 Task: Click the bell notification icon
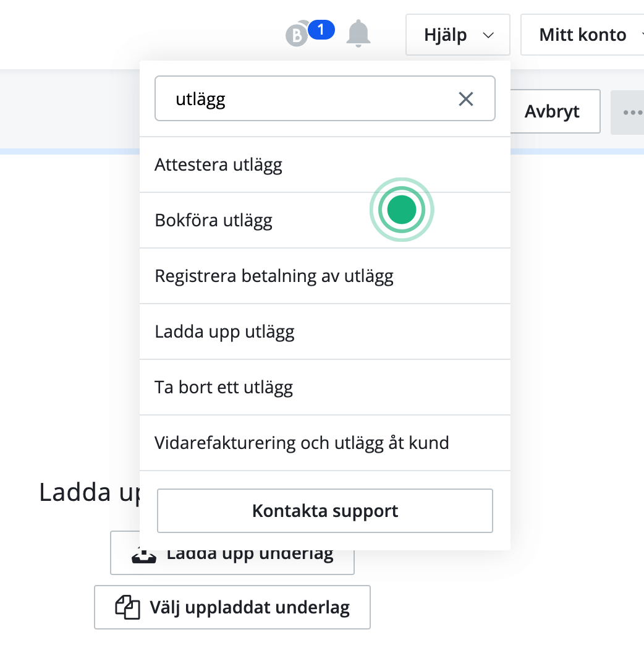(x=358, y=34)
